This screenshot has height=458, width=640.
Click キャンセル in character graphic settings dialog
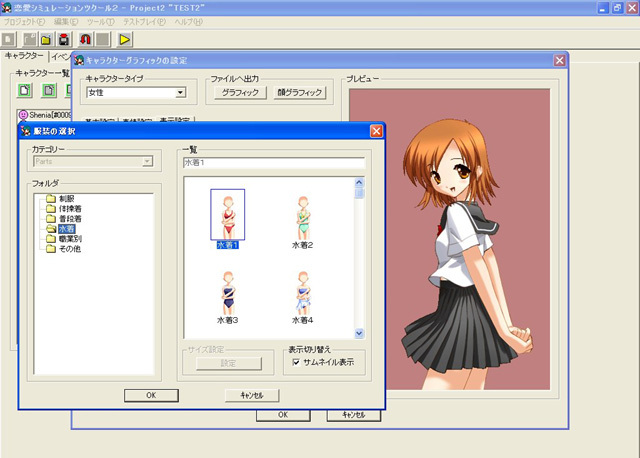[x=353, y=415]
